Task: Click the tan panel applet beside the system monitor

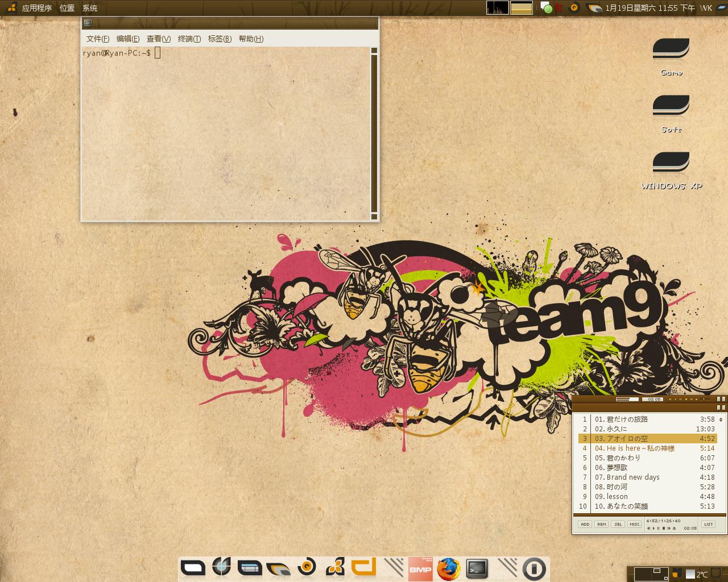Action: click(x=522, y=7)
